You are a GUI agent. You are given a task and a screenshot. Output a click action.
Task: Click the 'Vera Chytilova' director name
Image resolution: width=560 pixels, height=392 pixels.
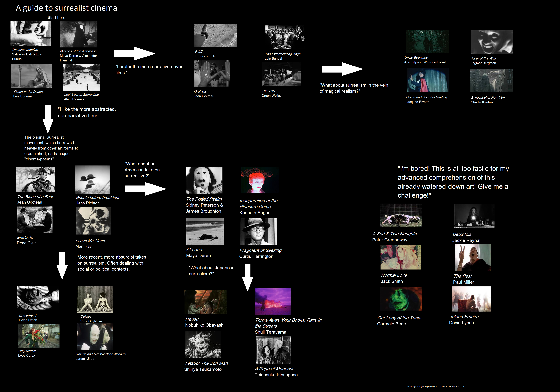tap(91, 321)
